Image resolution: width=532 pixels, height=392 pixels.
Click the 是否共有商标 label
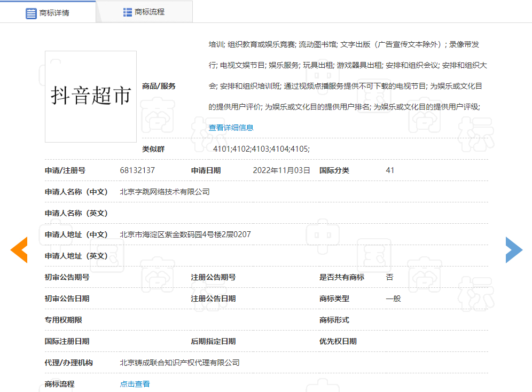(342, 277)
